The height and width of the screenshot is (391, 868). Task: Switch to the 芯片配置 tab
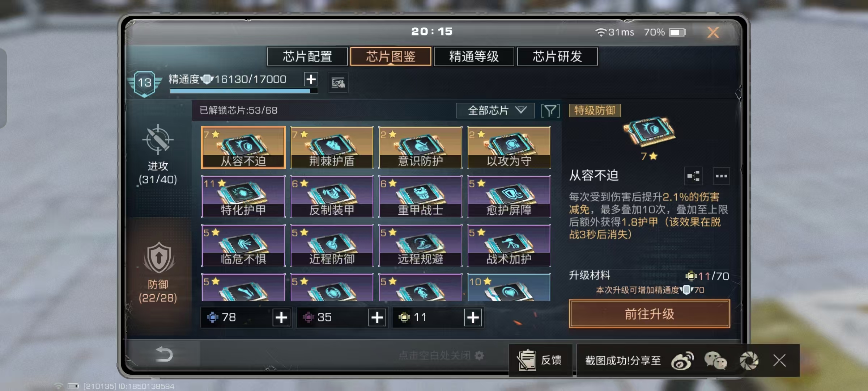point(307,56)
